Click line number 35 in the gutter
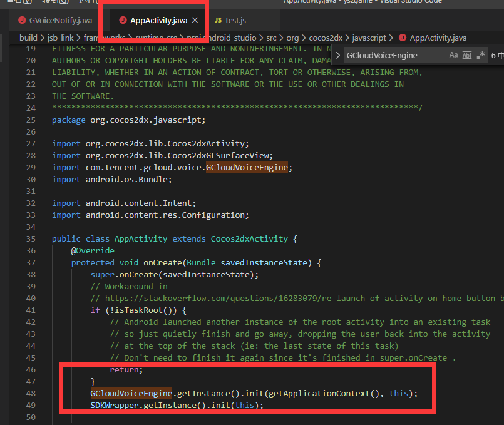The width and height of the screenshot is (504, 425). (31, 239)
